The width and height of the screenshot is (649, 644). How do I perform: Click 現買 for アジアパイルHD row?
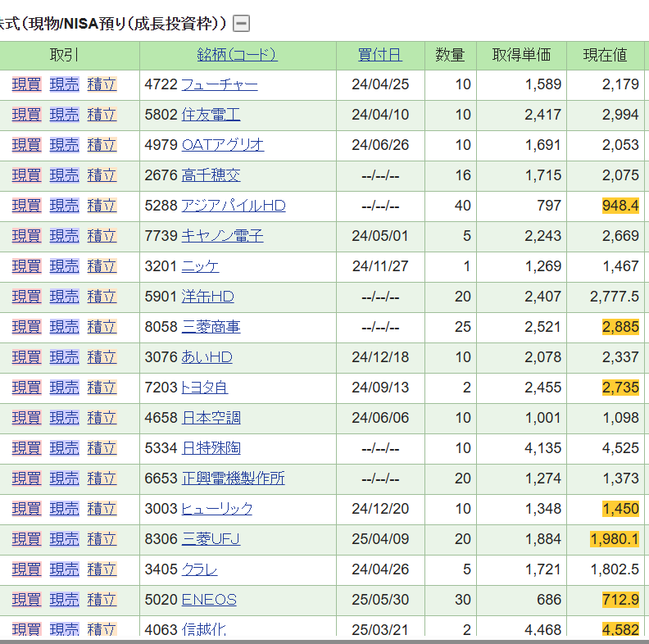pos(27,206)
